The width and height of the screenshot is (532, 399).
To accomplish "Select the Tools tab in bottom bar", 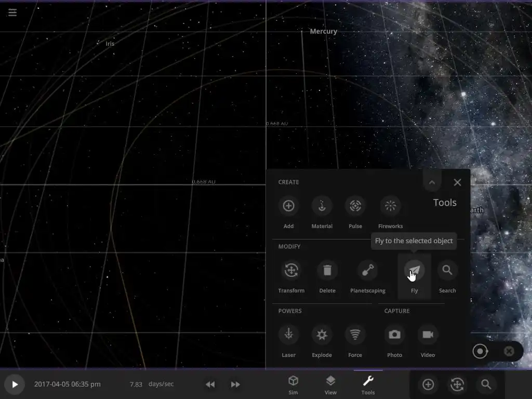I will point(368,385).
